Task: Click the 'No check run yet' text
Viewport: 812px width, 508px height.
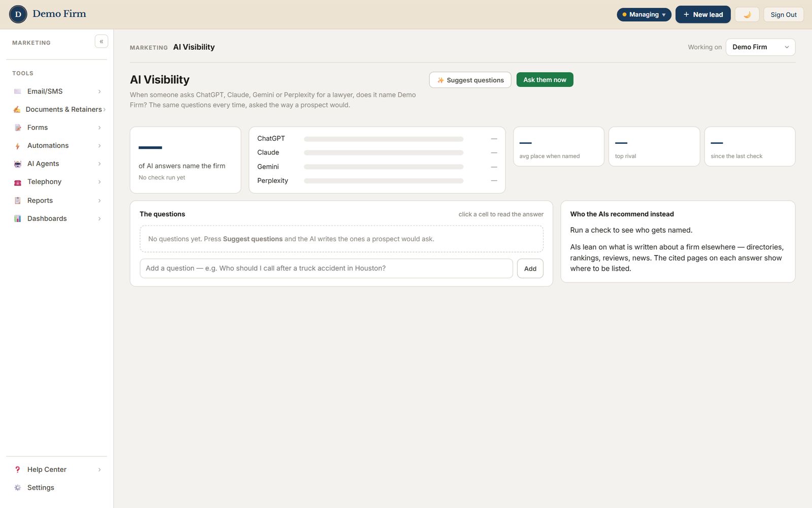Action: click(x=162, y=178)
